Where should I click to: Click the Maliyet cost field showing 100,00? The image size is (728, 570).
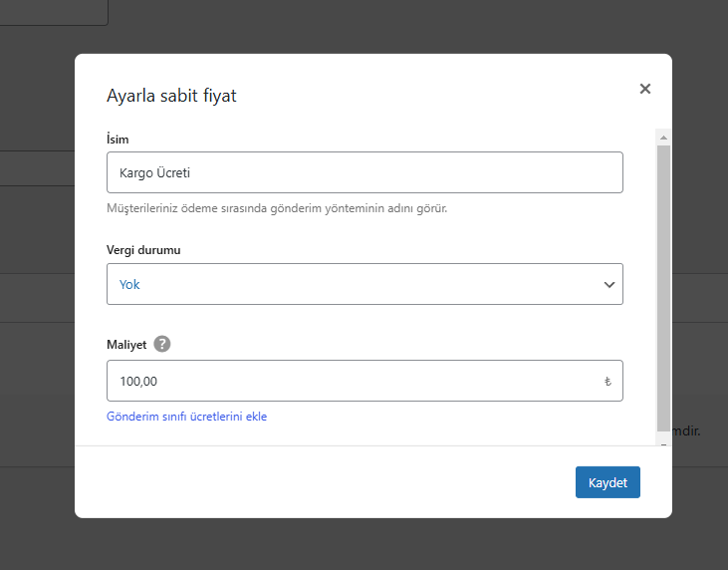tap(364, 381)
